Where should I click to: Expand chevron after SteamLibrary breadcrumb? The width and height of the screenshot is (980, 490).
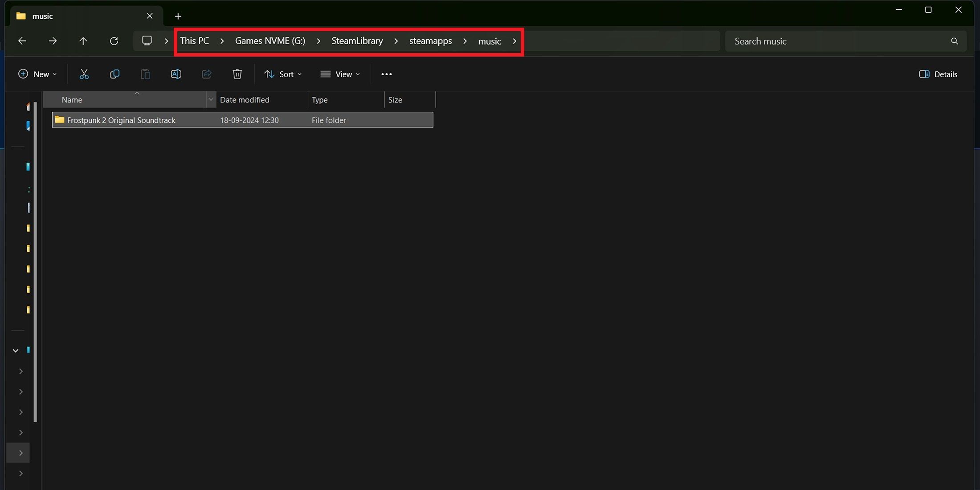(x=396, y=41)
